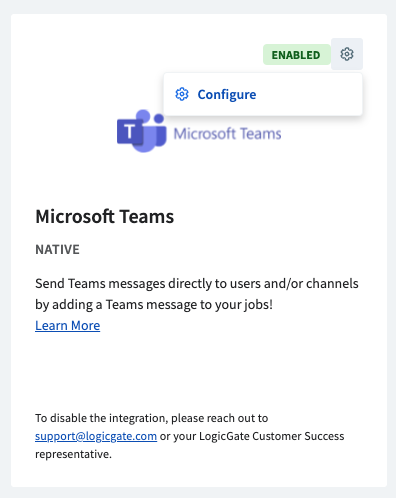Click the small person head in Teams logo
The image size is (396, 498).
(x=159, y=118)
